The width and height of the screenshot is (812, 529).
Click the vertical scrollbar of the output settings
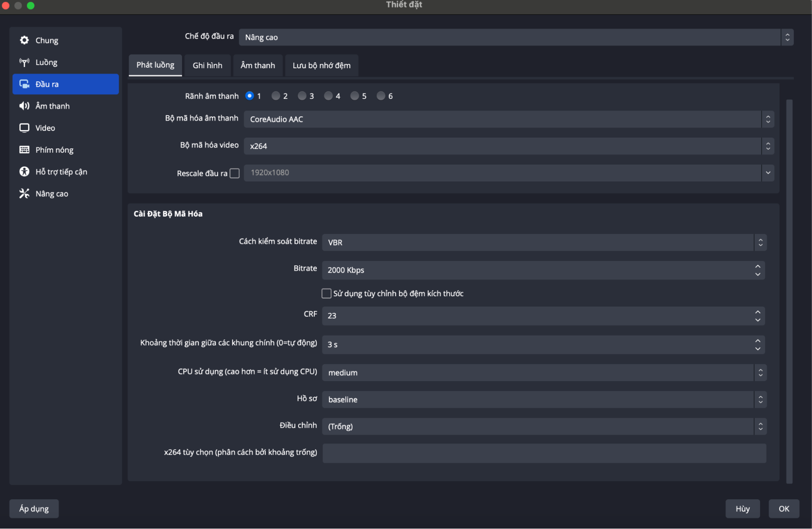coord(789,291)
